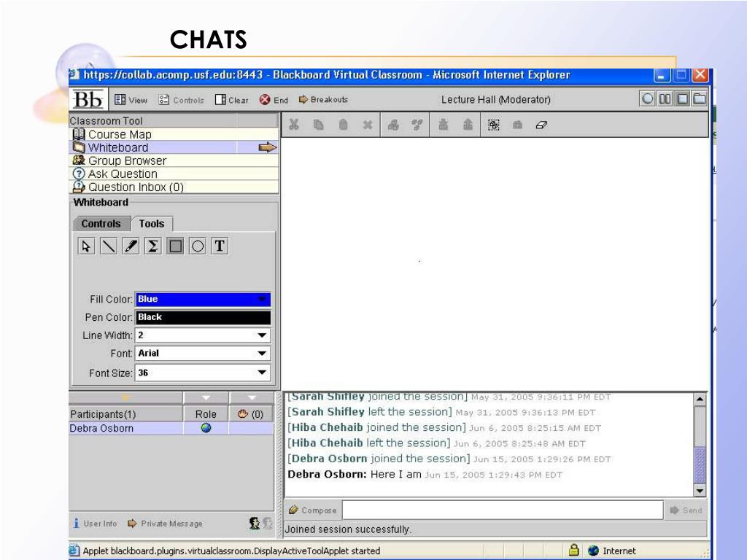747x560 pixels.
Task: Open Ask Question
Action: pos(174,174)
